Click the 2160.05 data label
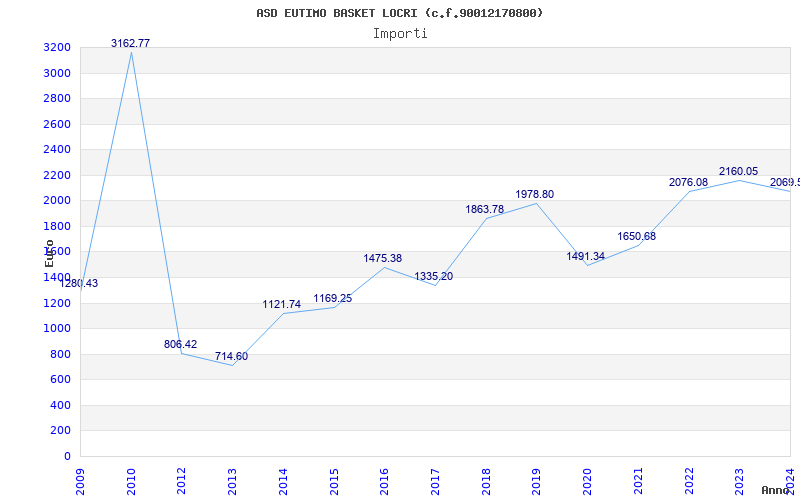 [x=739, y=171]
